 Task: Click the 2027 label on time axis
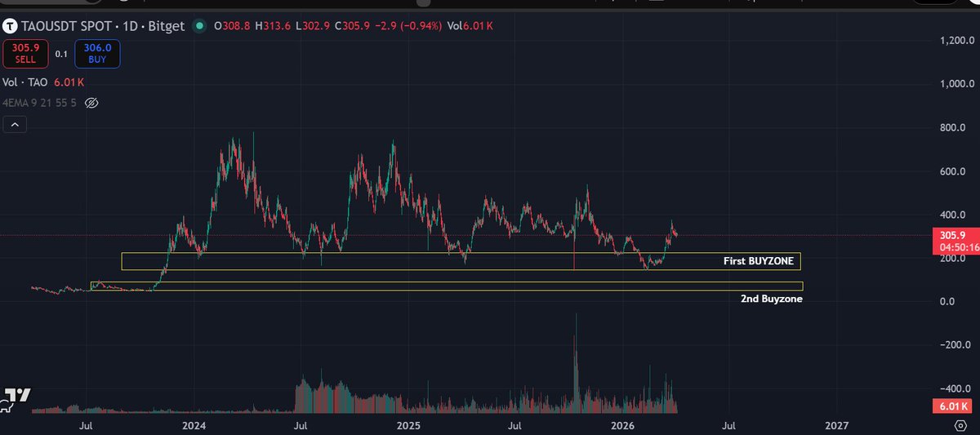pyautogui.click(x=836, y=426)
